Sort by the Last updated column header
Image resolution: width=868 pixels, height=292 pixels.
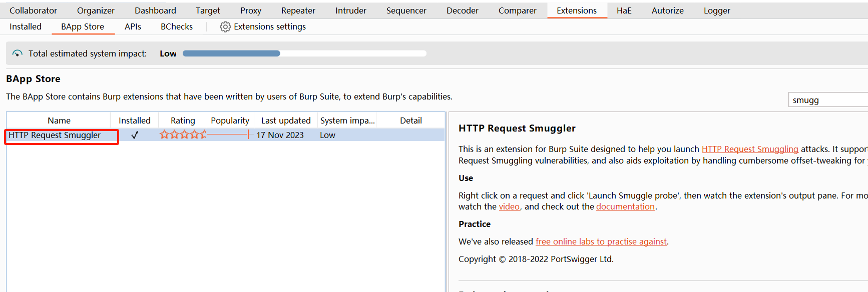pyautogui.click(x=286, y=120)
